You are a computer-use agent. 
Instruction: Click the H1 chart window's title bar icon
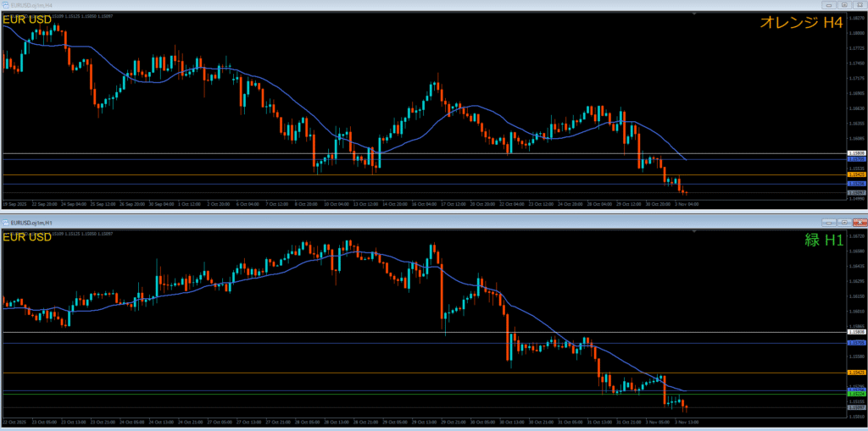[x=5, y=222]
